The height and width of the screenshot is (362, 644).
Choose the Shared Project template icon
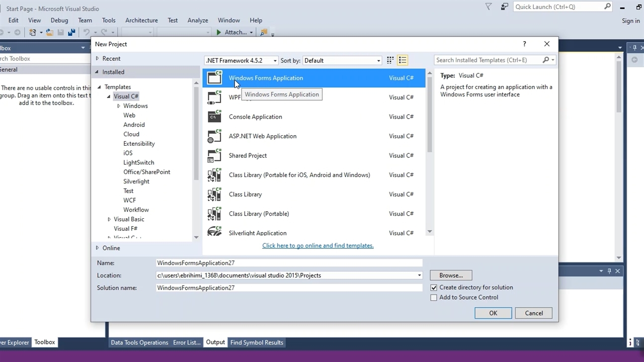pyautogui.click(x=215, y=156)
